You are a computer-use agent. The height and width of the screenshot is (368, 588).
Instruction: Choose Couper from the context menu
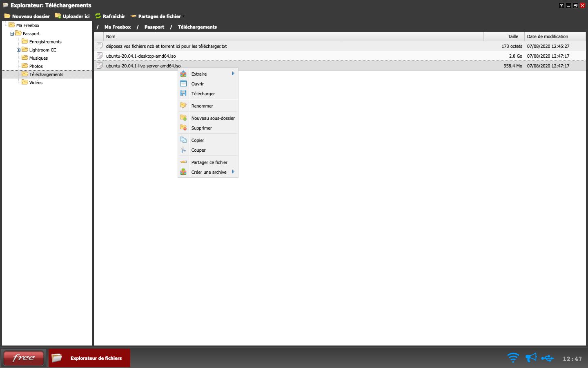[x=208, y=150]
